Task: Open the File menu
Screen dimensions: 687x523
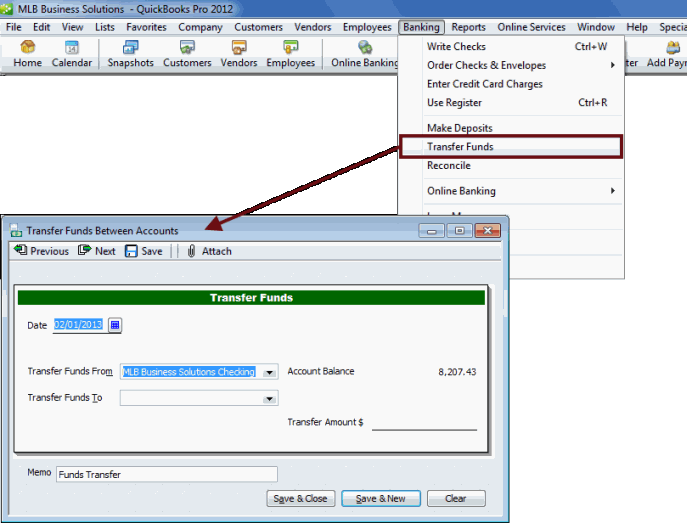Action: [x=14, y=27]
